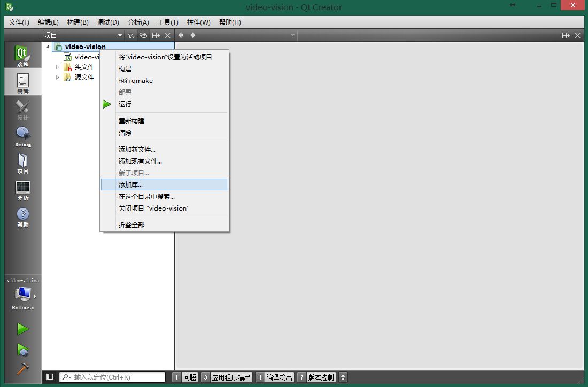This screenshot has height=387, width=588.
Task: Choose 清除 in context menu
Action: click(x=164, y=133)
